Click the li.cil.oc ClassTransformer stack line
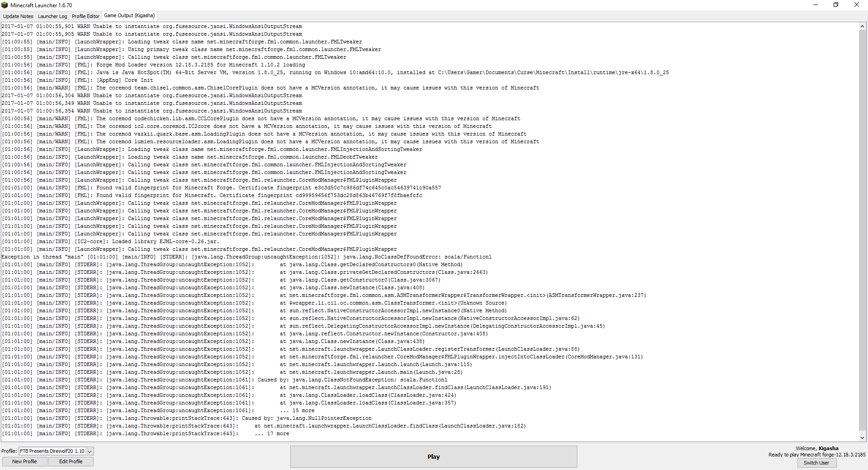 [x=254, y=303]
